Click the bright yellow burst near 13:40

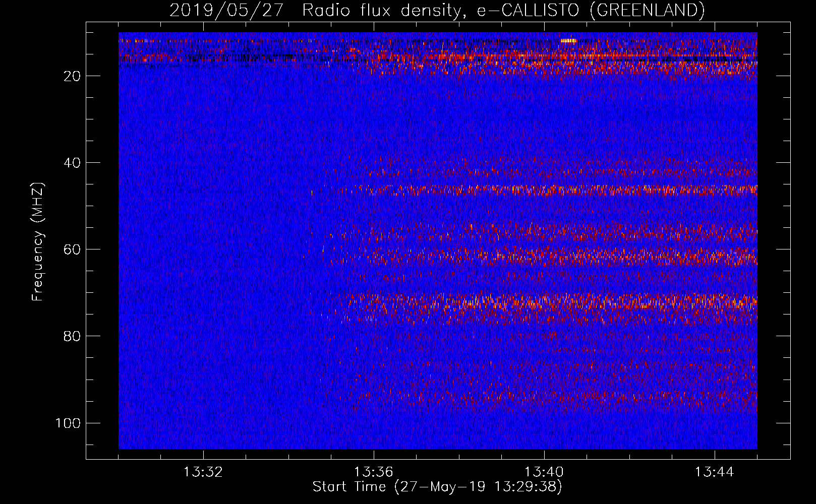pos(568,41)
